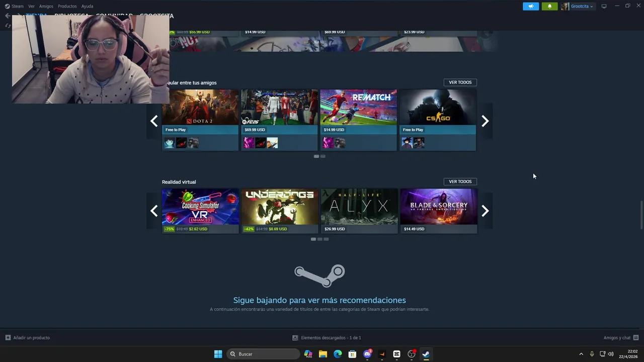Click the magenta friend avatar under Rematch
Image resolution: width=644 pixels, height=362 pixels.
click(x=328, y=143)
